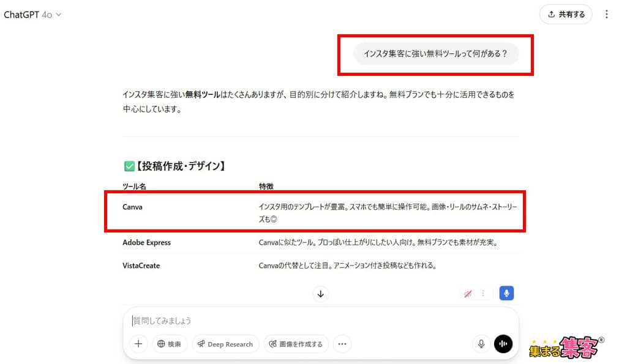
Task: Start voice mode with the black waveform button
Action: point(503,344)
